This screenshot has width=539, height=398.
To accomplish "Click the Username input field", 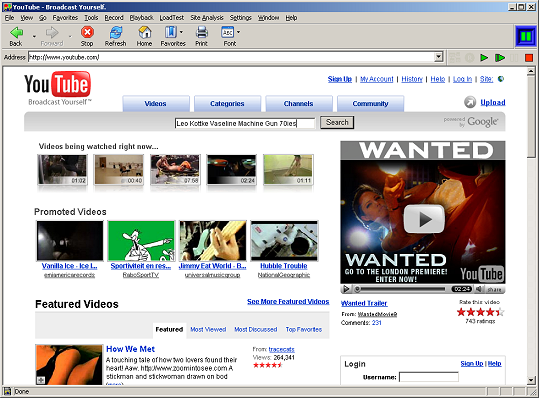I will pyautogui.click(x=429, y=377).
